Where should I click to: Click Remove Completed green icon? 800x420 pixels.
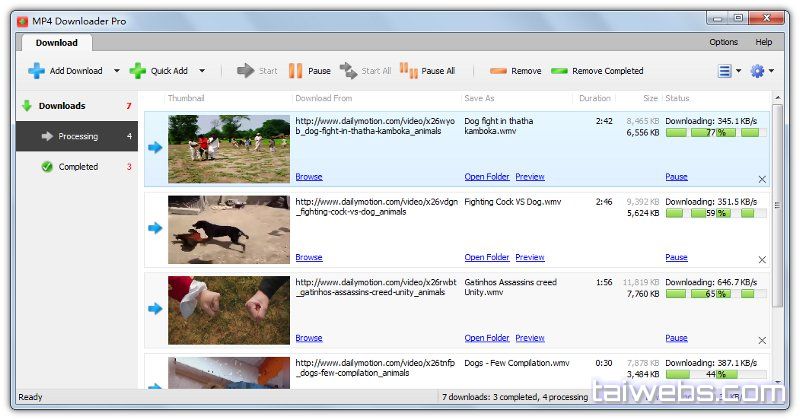[x=559, y=71]
